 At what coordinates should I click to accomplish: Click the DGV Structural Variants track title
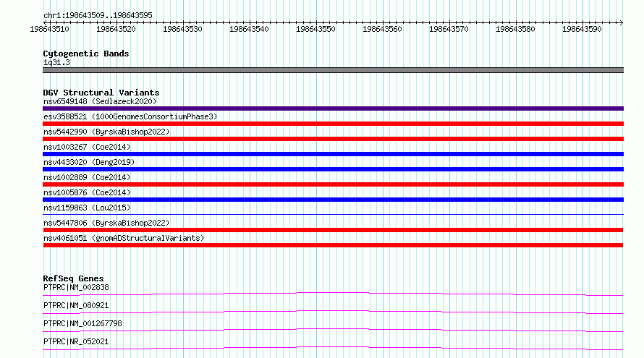pos(101,93)
